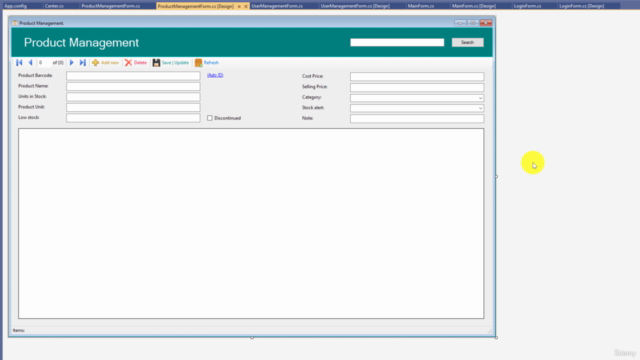The width and height of the screenshot is (640, 360).
Task: Click the Selling Price input field
Action: pos(417,87)
